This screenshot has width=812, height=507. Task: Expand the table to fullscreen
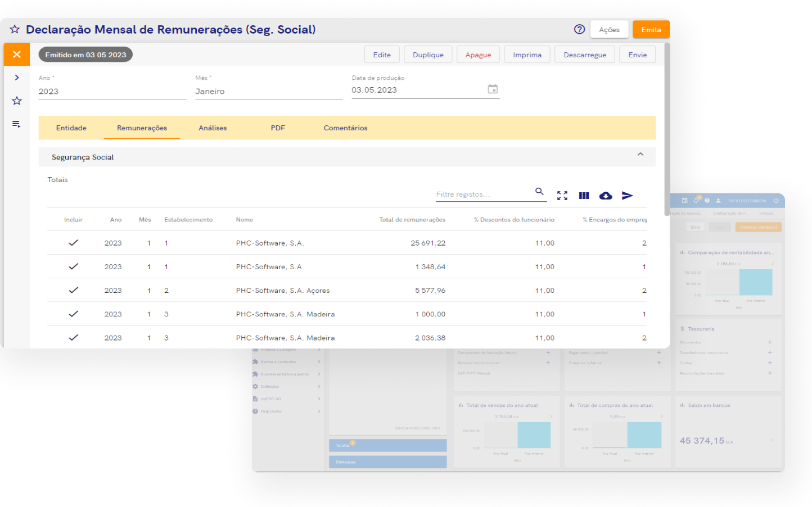click(562, 196)
